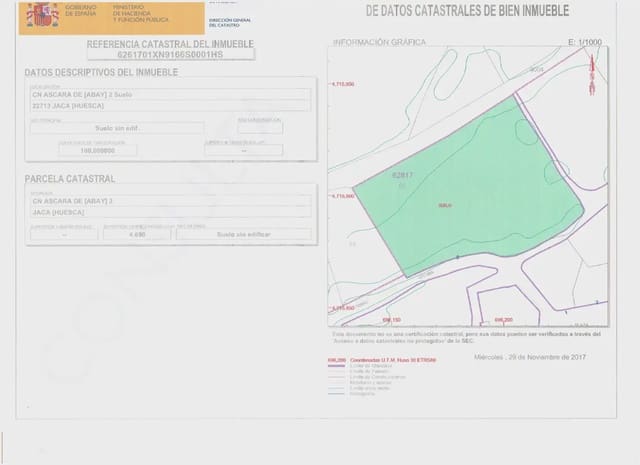This screenshot has width=640, height=465.
Task: Click the Spanish government coat of arms
Action: coord(42,15)
